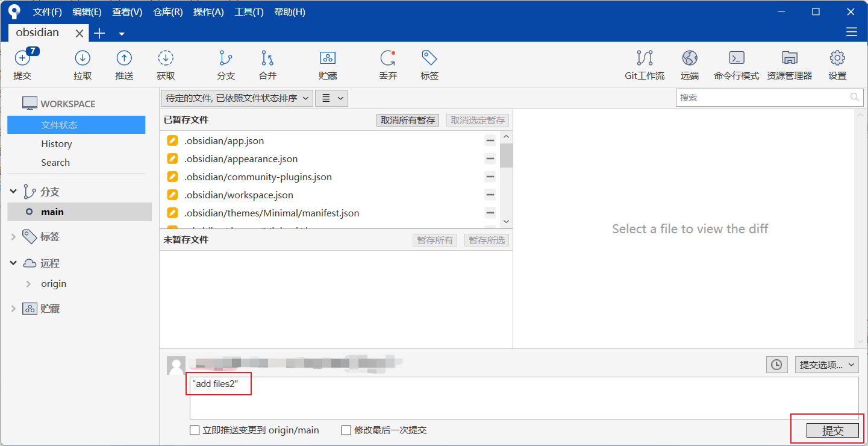Open the 帮助(H) menu
Viewport: 868px width, 446px height.
pos(290,12)
